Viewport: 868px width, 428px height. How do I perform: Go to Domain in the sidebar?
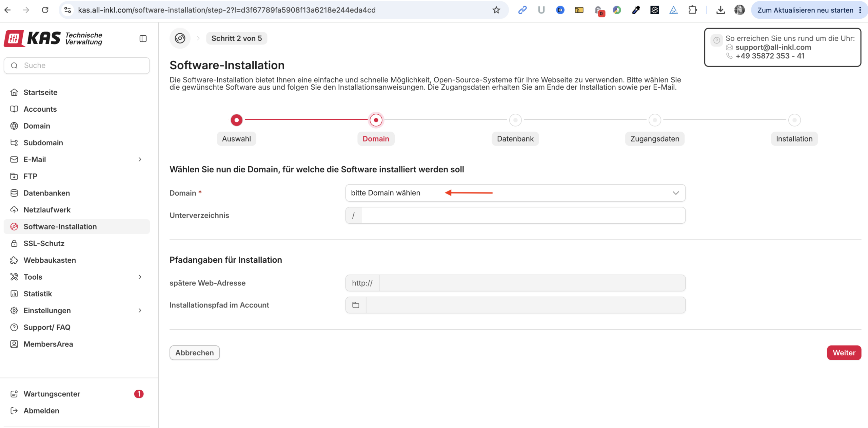tap(77, 126)
